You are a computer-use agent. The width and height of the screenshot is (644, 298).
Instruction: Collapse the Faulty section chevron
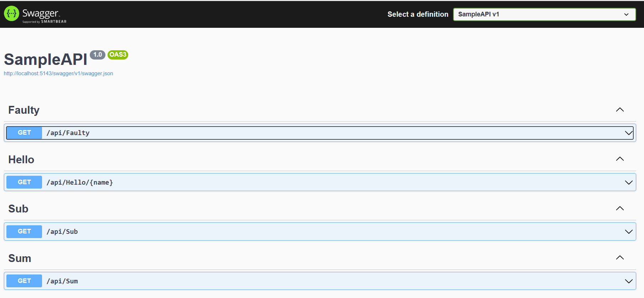[x=620, y=110]
